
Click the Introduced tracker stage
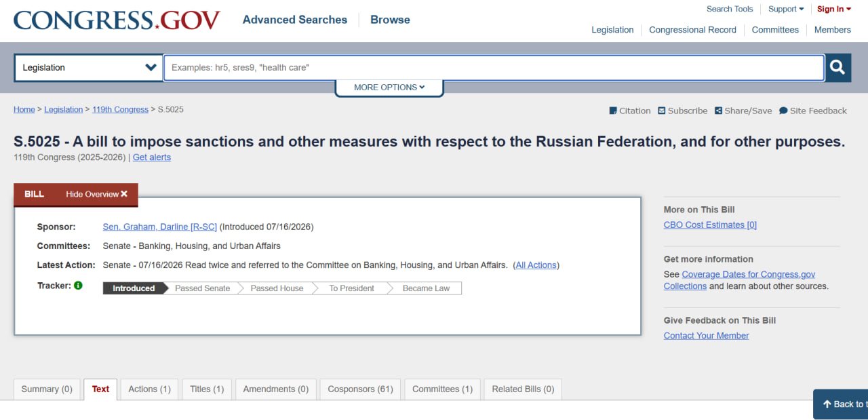(135, 288)
